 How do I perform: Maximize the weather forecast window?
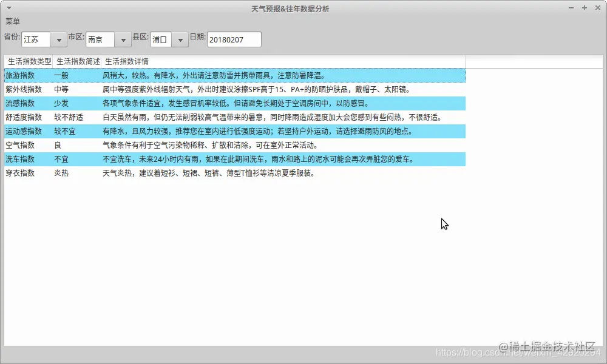click(x=583, y=7)
